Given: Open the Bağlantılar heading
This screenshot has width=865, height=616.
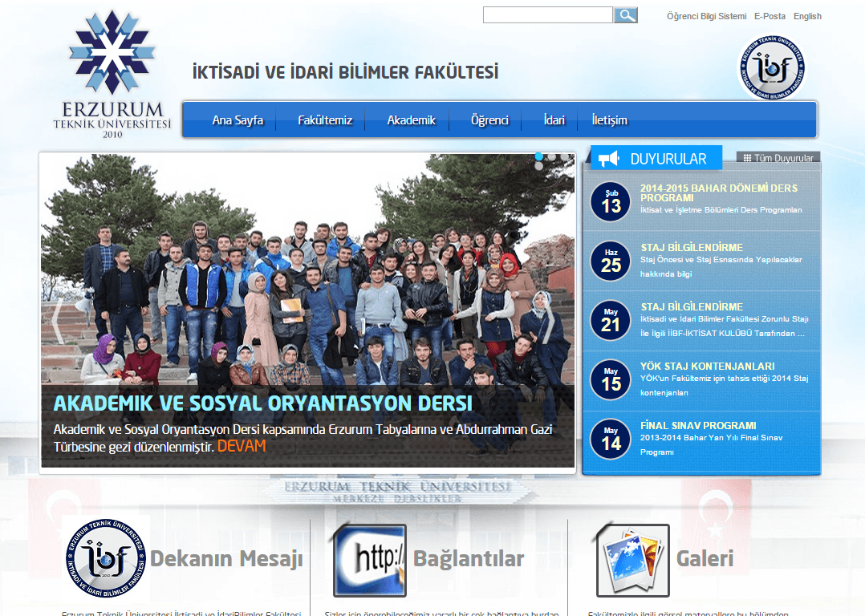Looking at the screenshot, I should (x=469, y=558).
